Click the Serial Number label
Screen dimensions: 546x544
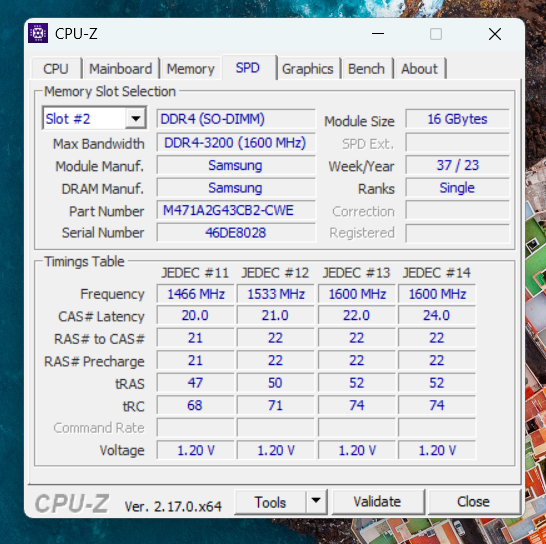[103, 233]
